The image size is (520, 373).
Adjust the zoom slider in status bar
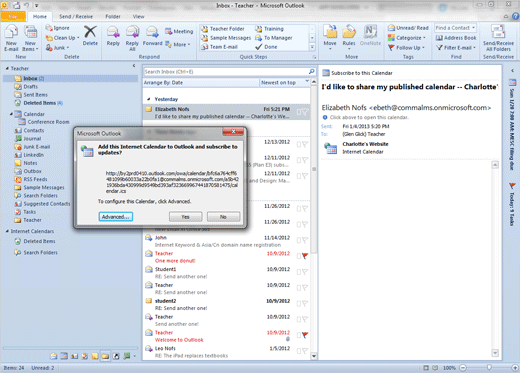pos(489,367)
